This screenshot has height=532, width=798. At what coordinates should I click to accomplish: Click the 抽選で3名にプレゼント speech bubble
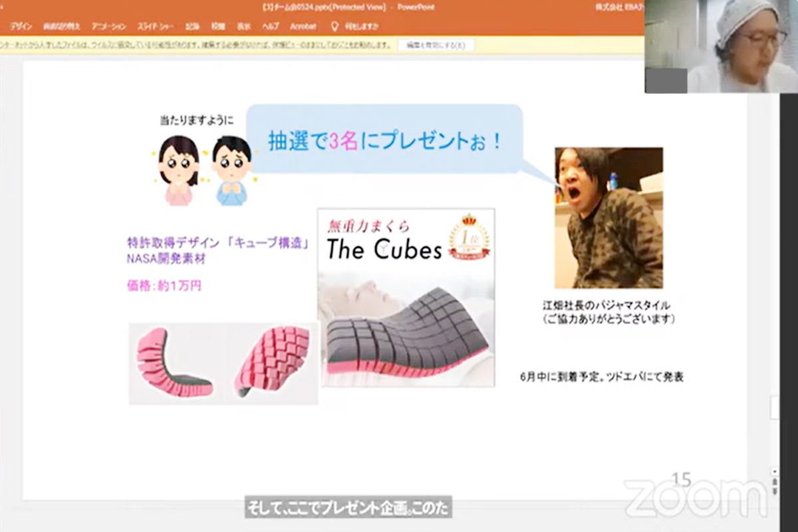pyautogui.click(x=384, y=140)
